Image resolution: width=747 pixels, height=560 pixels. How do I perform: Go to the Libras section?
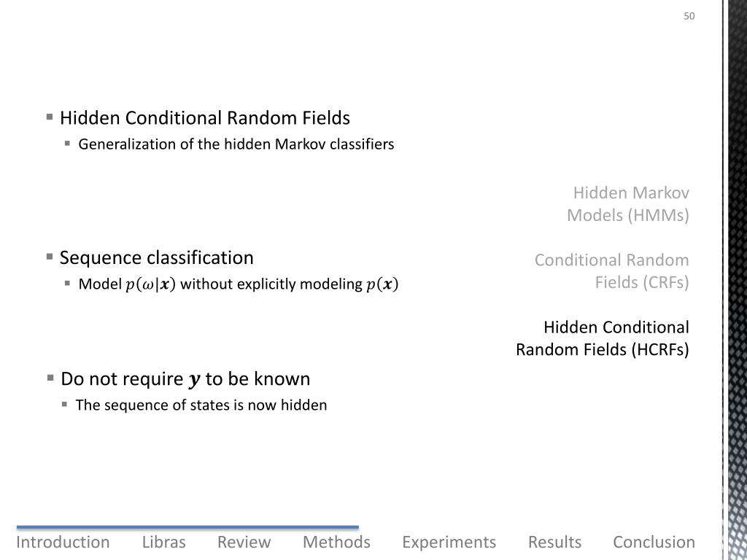tap(164, 542)
